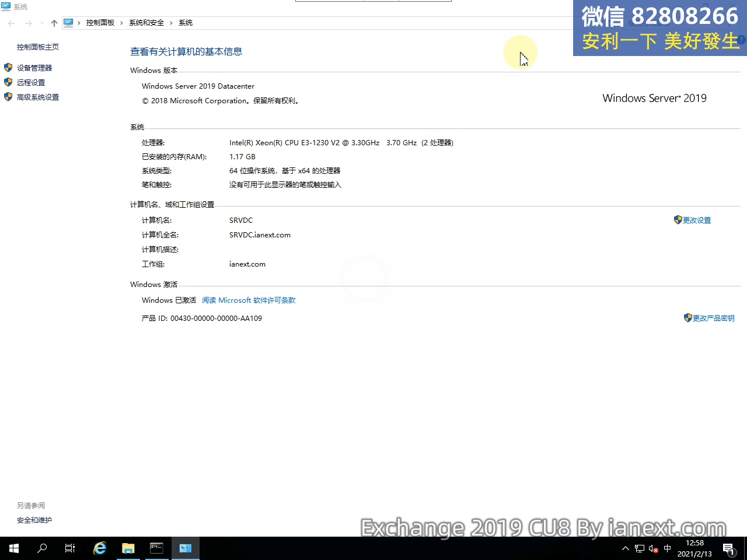Select the product ID 00430-00000-00000-AA109 text

pos(216,318)
